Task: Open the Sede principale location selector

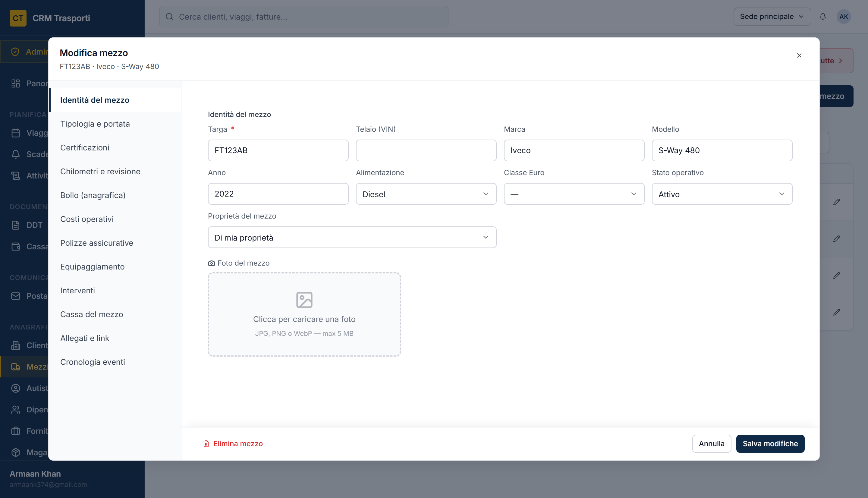Action: pyautogui.click(x=772, y=16)
